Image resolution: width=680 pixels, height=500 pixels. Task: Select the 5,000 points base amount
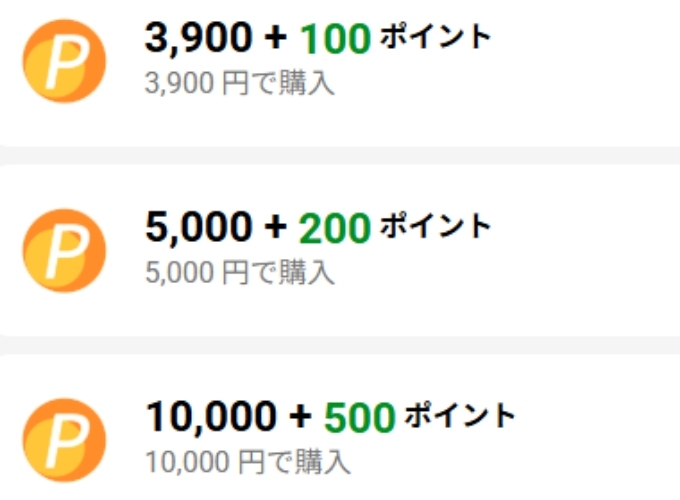click(196, 228)
